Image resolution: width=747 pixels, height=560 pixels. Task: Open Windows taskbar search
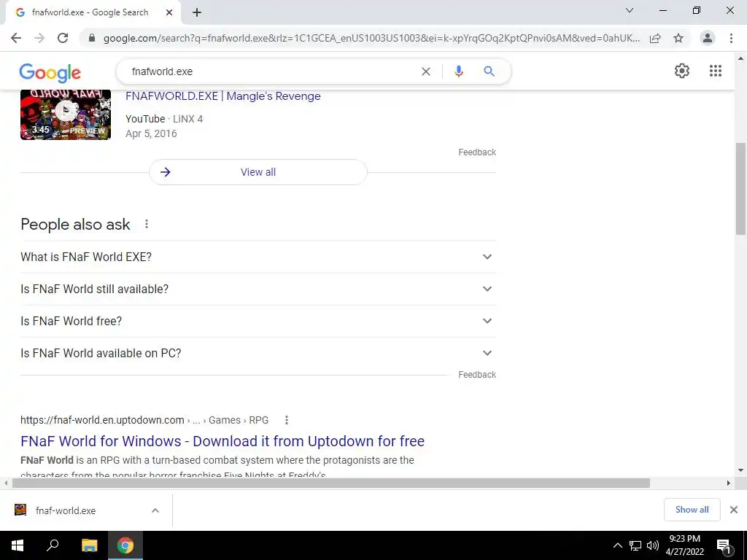click(53, 545)
